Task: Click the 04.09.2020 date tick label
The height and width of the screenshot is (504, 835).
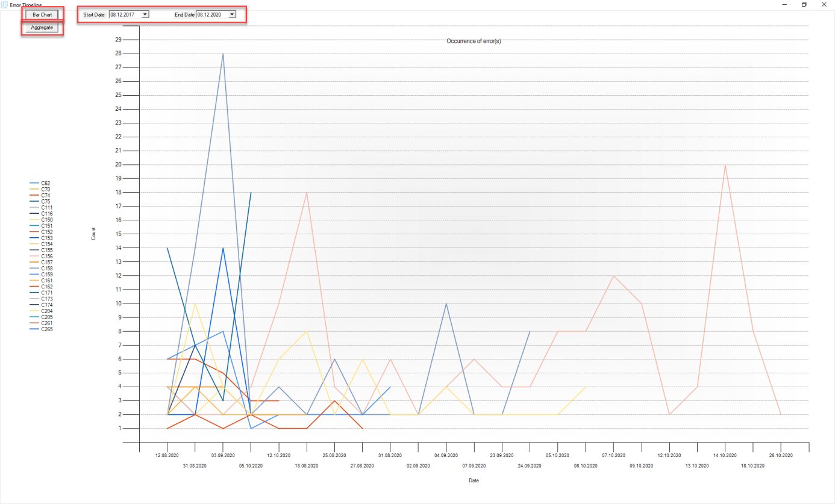Action: pos(446,456)
